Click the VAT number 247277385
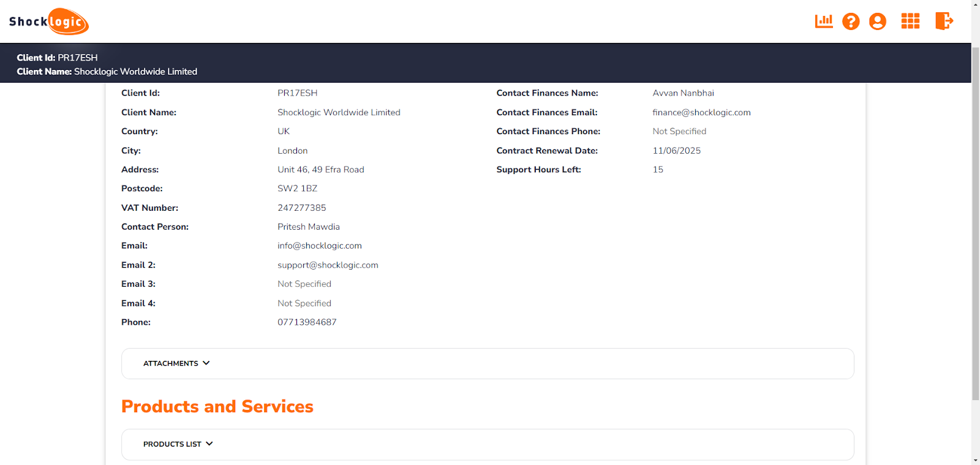 pos(302,208)
